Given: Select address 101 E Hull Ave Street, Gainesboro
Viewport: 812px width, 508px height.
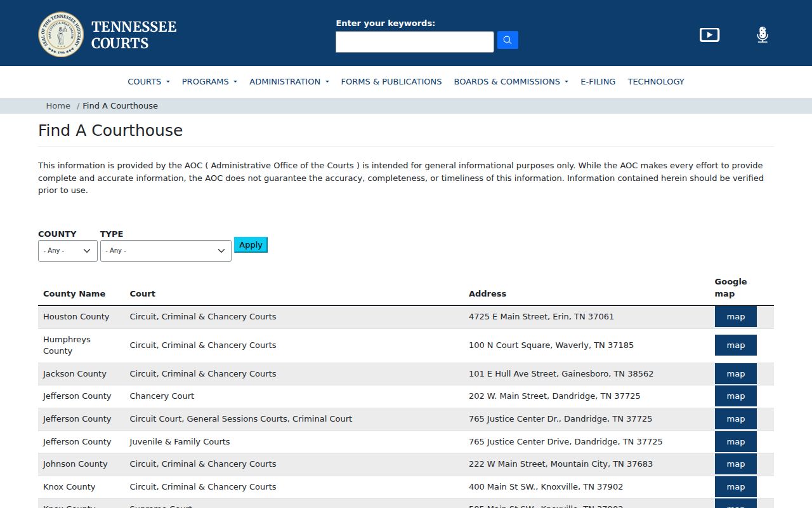Looking at the screenshot, I should 561,373.
